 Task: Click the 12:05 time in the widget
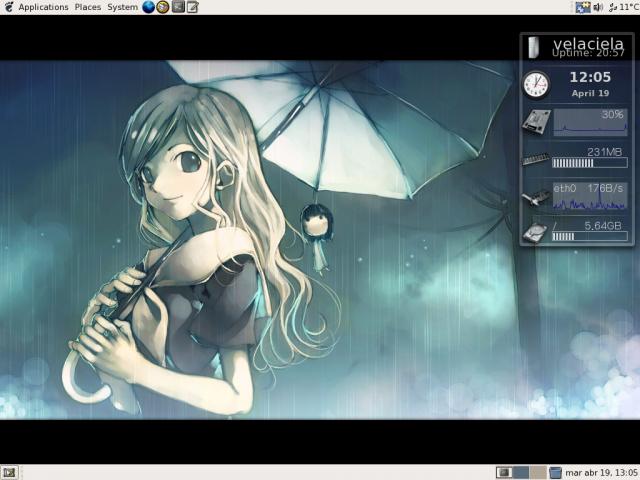tap(590, 77)
